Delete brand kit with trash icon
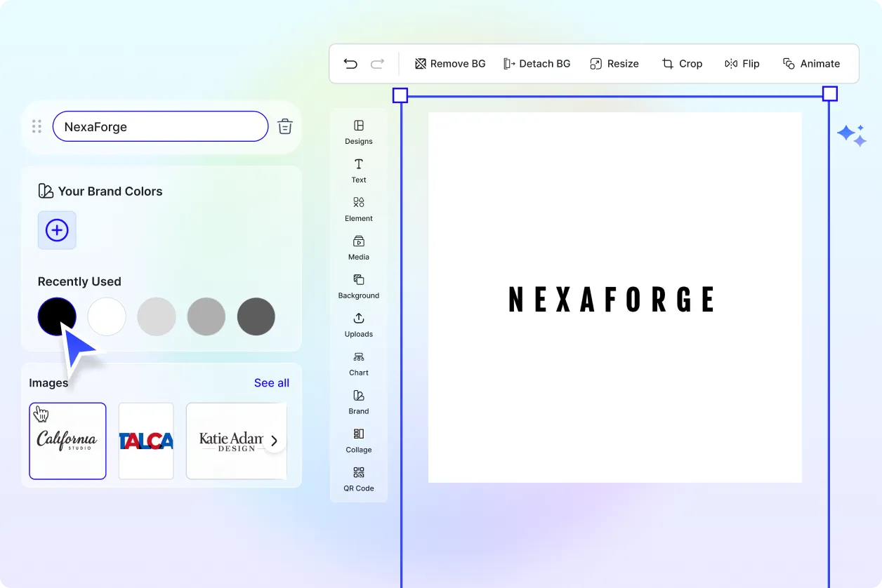This screenshot has height=588, width=882. (x=284, y=127)
